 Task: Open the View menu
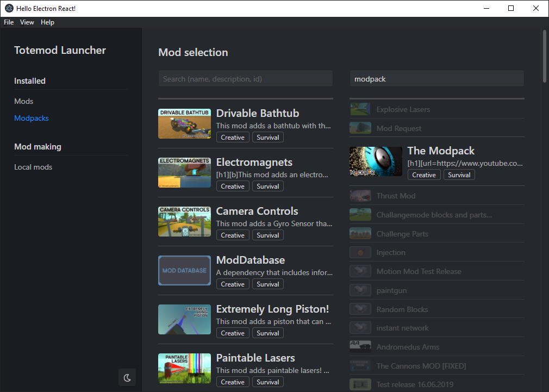(27, 22)
